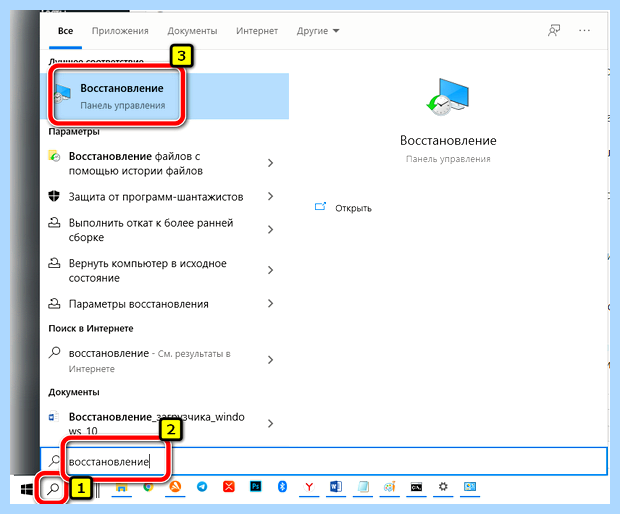Viewport: 620px width, 514px height.
Task: Expand arrow for Защита от программ-шантажистов
Action: coord(270,196)
